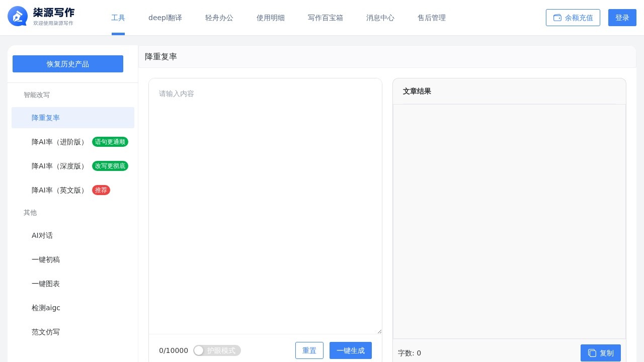Go to 轻舟办公 in navigation
This screenshot has width=644, height=362.
point(219,18)
